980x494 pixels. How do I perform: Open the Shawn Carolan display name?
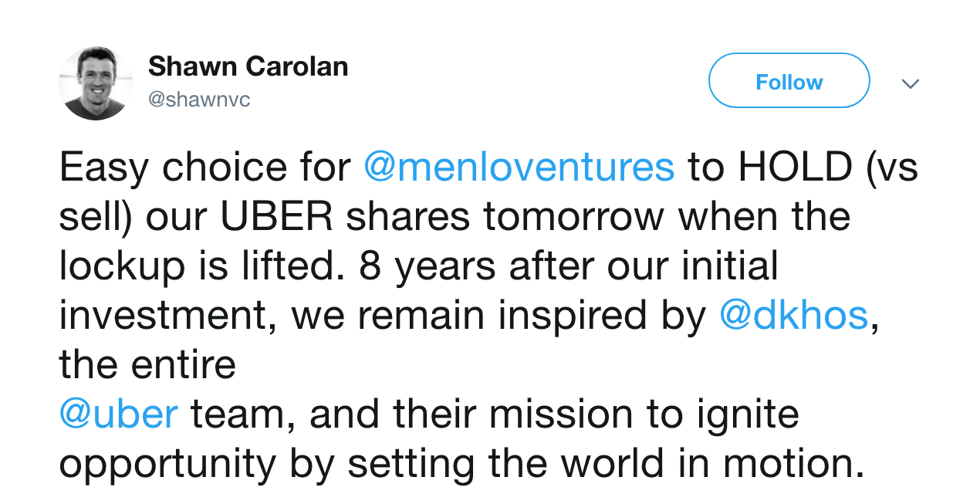tap(248, 66)
